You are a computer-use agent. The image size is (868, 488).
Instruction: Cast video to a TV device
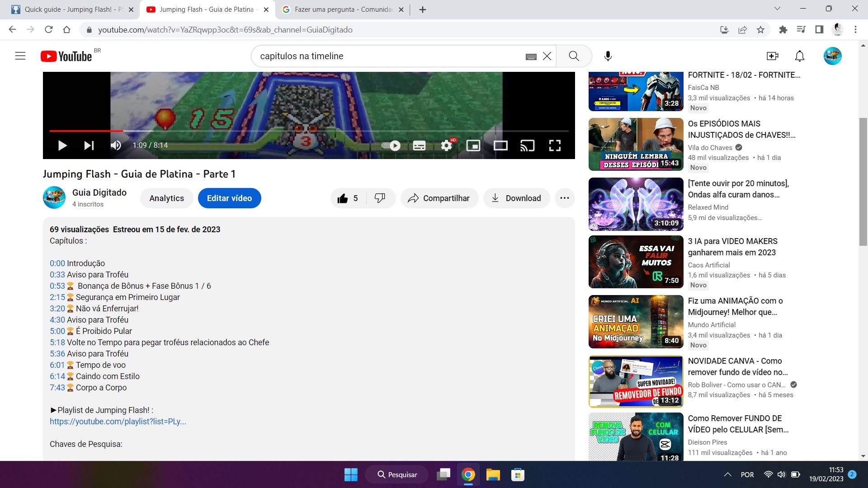click(x=528, y=145)
